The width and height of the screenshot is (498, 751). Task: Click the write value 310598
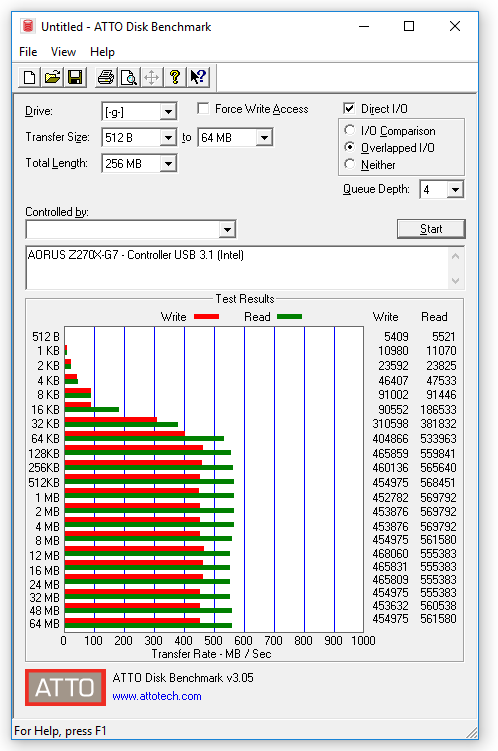pyautogui.click(x=391, y=424)
